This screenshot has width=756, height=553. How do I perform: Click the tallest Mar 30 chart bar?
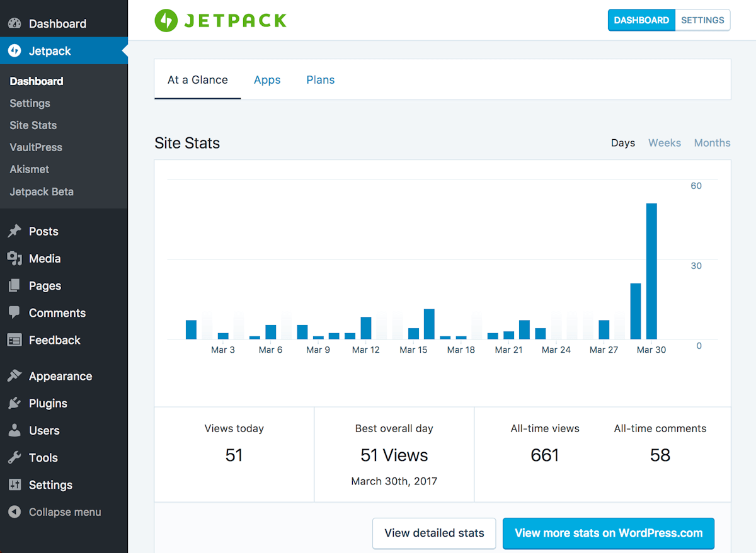(x=651, y=271)
